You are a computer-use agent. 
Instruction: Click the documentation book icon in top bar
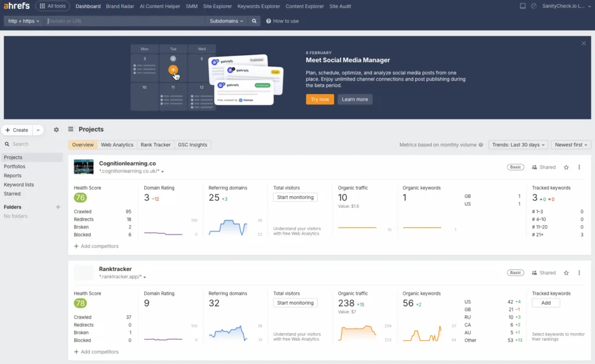521,6
